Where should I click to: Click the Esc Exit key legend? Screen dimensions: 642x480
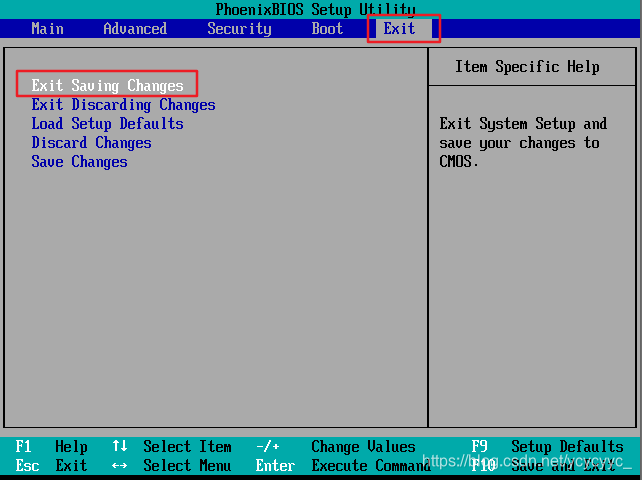[51, 466]
